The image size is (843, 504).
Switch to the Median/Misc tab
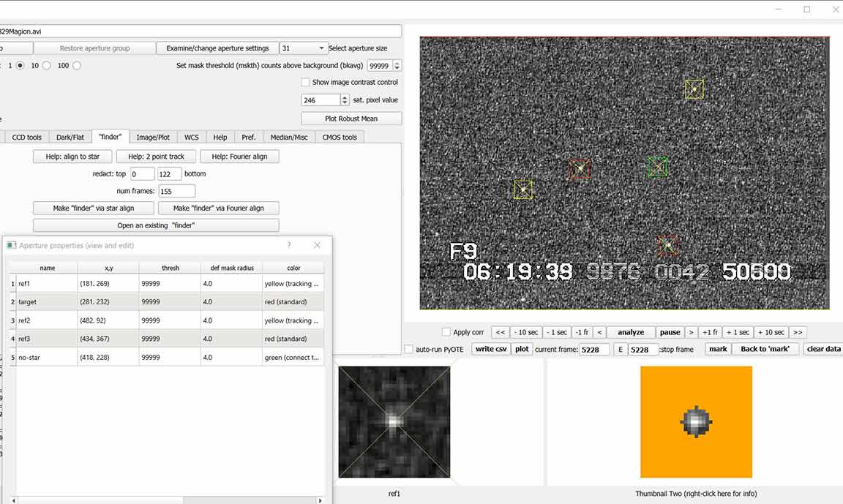(289, 137)
